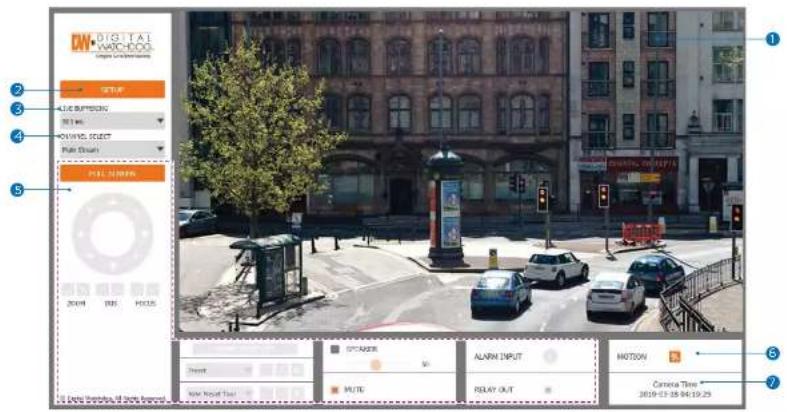Open the New Preset Tour dropdown
This screenshot has height=412, width=787.
(219, 393)
